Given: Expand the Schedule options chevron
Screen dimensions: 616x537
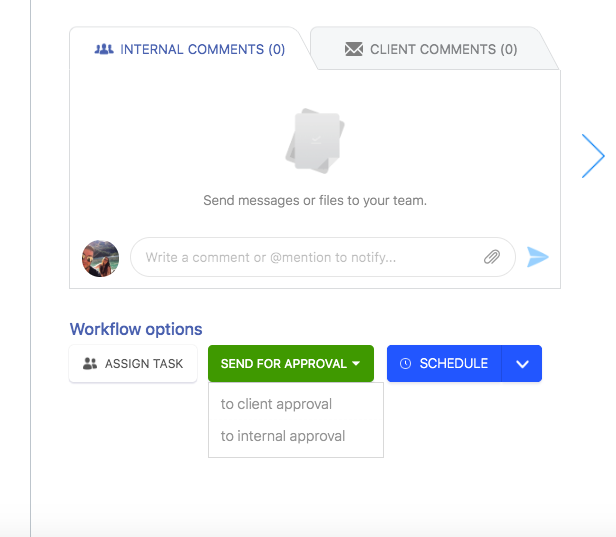Looking at the screenshot, I should (x=522, y=363).
